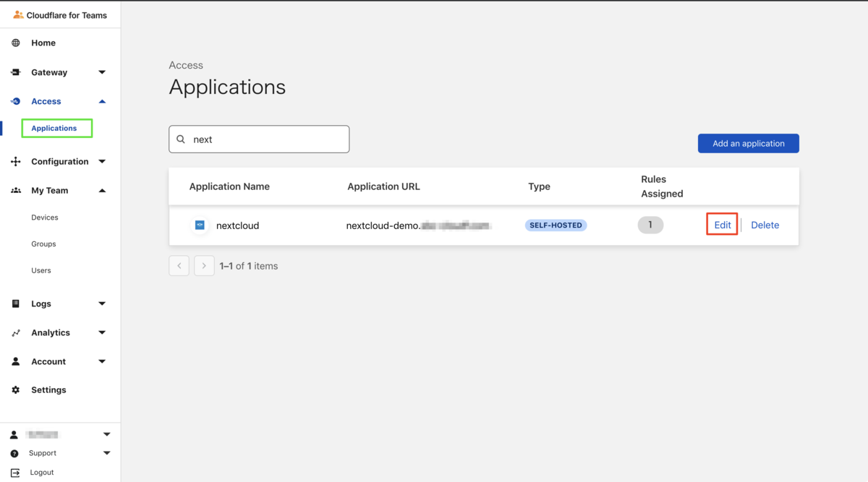Image resolution: width=868 pixels, height=482 pixels.
Task: Click the Home globe icon
Action: pyautogui.click(x=16, y=43)
